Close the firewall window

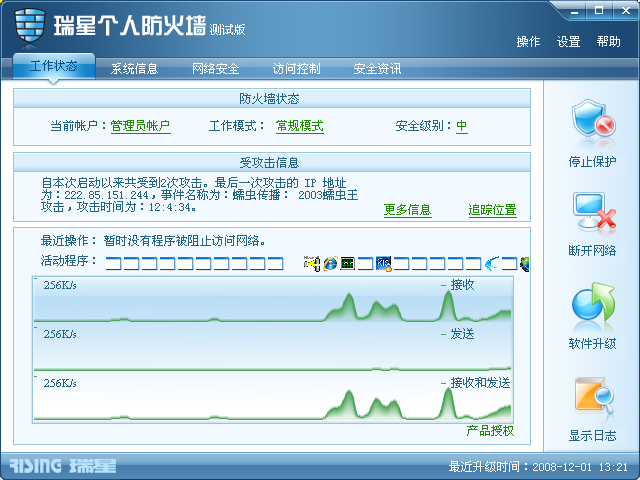tap(626, 11)
